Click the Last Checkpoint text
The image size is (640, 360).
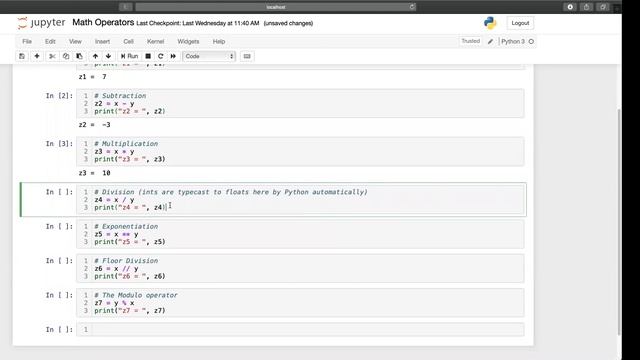point(198,24)
